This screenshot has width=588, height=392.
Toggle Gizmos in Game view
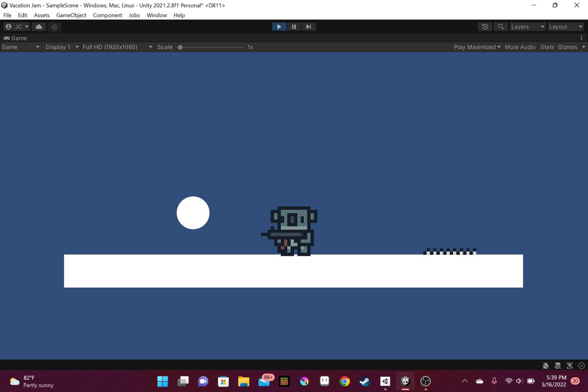point(567,47)
